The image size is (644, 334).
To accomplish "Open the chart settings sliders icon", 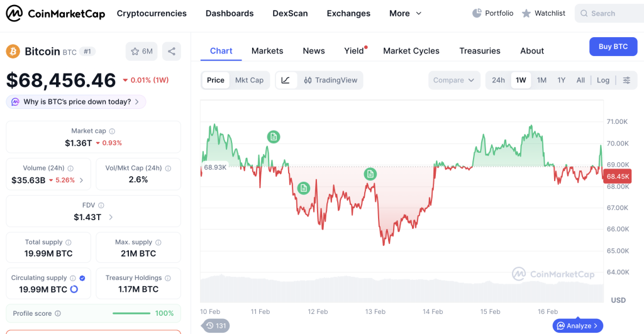I will tap(626, 80).
